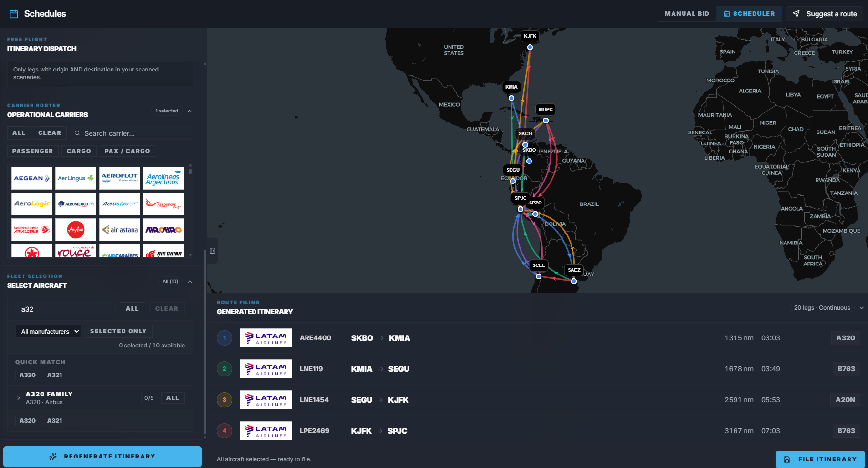Click the LATAM logo on leg 1
This screenshot has height=468, width=868.
266,338
